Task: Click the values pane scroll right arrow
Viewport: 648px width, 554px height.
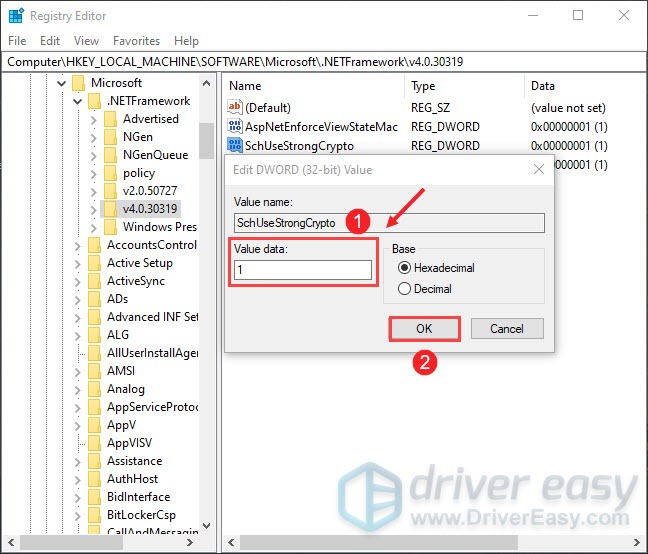Action: [636, 542]
